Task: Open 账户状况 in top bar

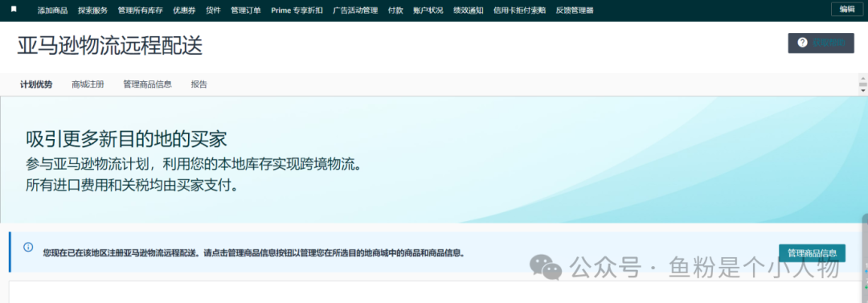Action: click(x=428, y=10)
